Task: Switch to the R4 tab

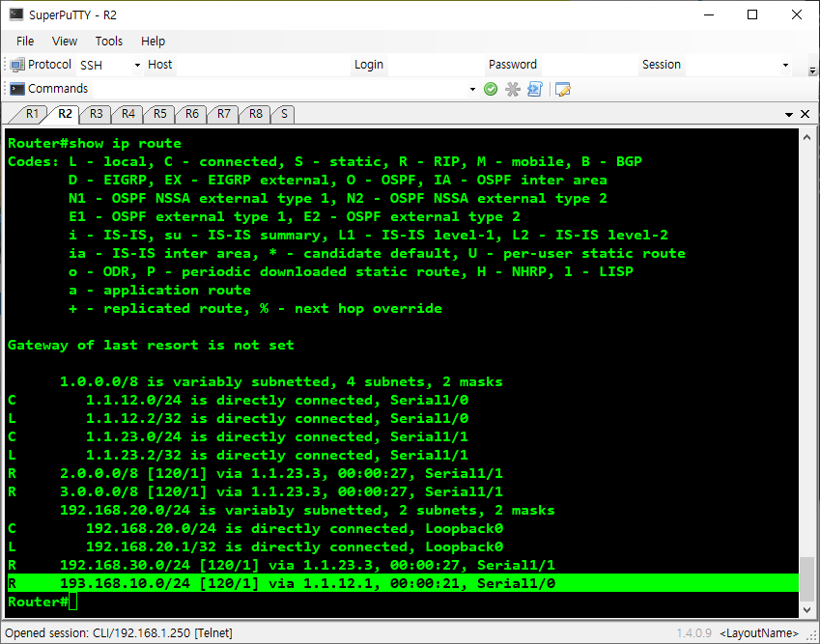Action: pyautogui.click(x=128, y=114)
